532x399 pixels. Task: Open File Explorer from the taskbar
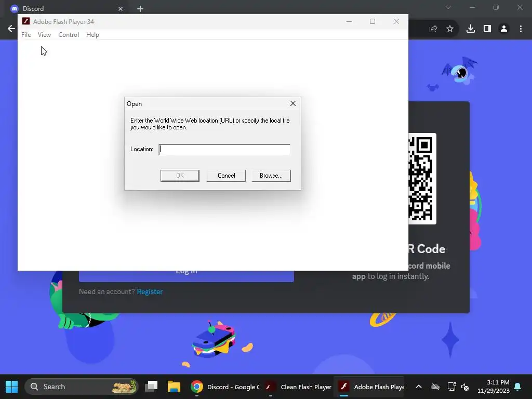pyautogui.click(x=174, y=387)
